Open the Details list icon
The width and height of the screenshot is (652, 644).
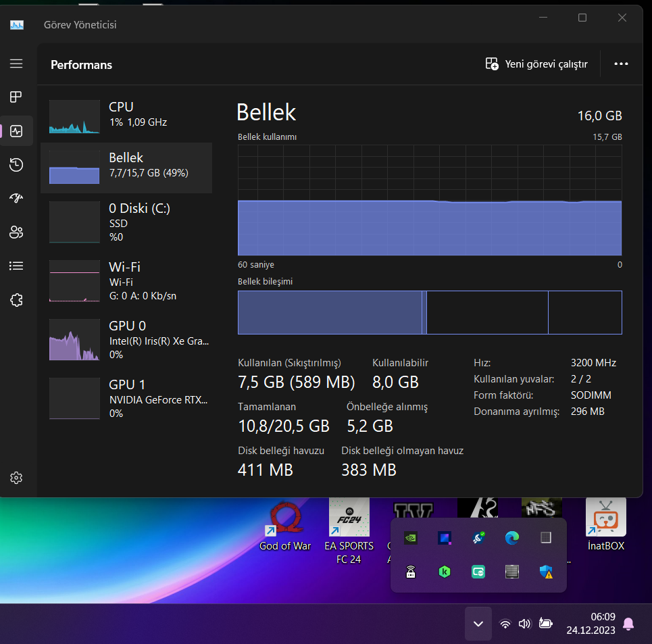tap(16, 266)
